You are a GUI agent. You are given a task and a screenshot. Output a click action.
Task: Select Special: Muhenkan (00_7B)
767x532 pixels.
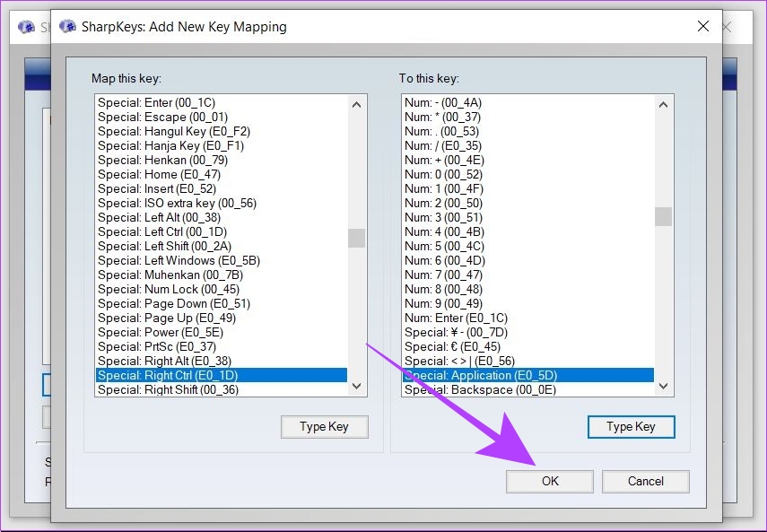point(221,275)
